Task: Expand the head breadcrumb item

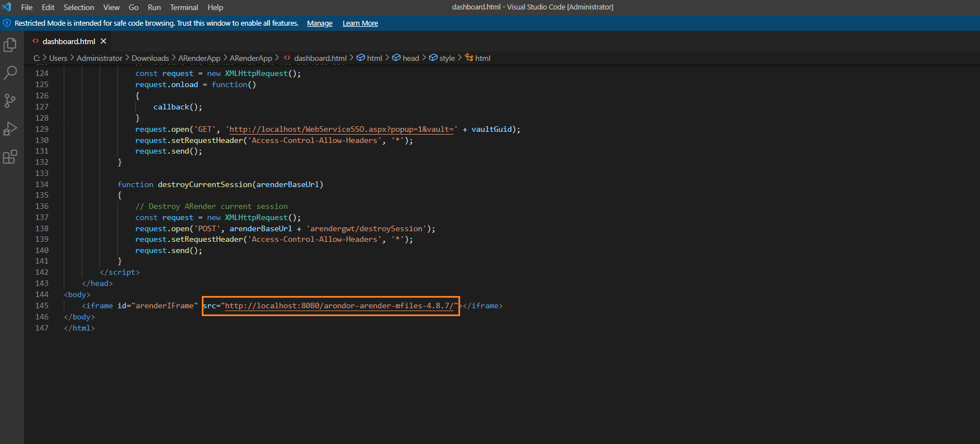Action: pos(410,58)
